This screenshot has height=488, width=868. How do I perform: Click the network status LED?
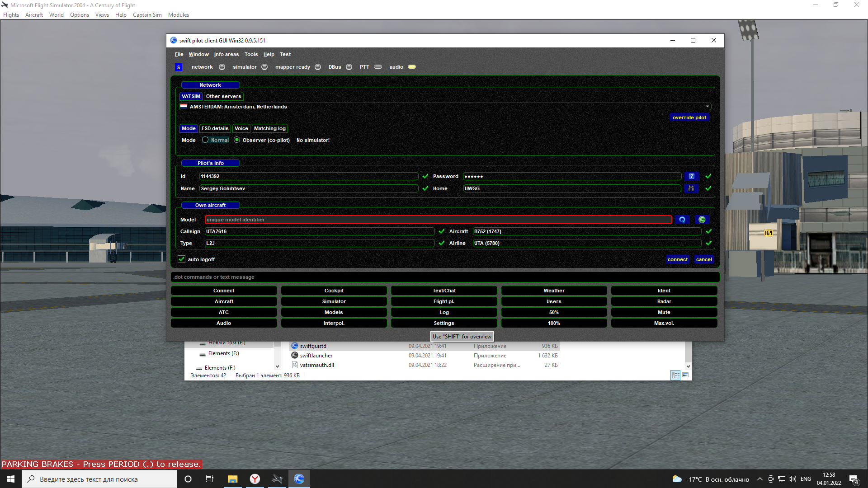(222, 67)
